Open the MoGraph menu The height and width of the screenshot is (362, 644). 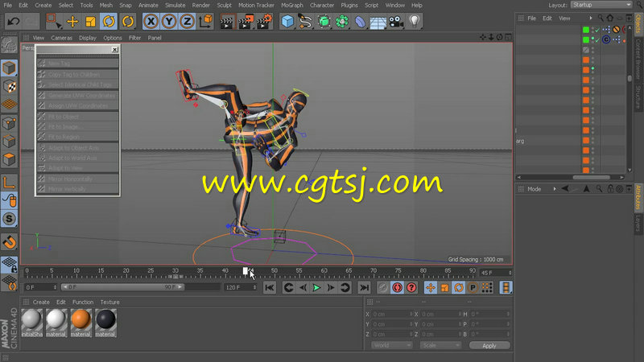(292, 6)
